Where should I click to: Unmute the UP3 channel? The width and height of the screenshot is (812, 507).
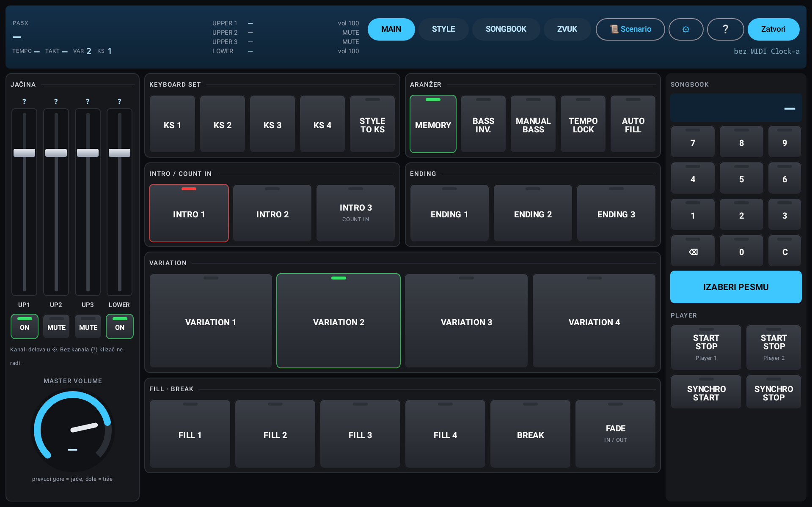coord(88,326)
